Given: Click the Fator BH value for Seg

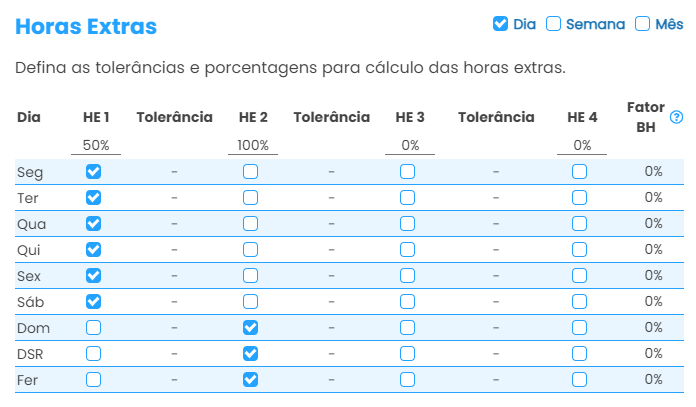Looking at the screenshot, I should click(654, 172).
